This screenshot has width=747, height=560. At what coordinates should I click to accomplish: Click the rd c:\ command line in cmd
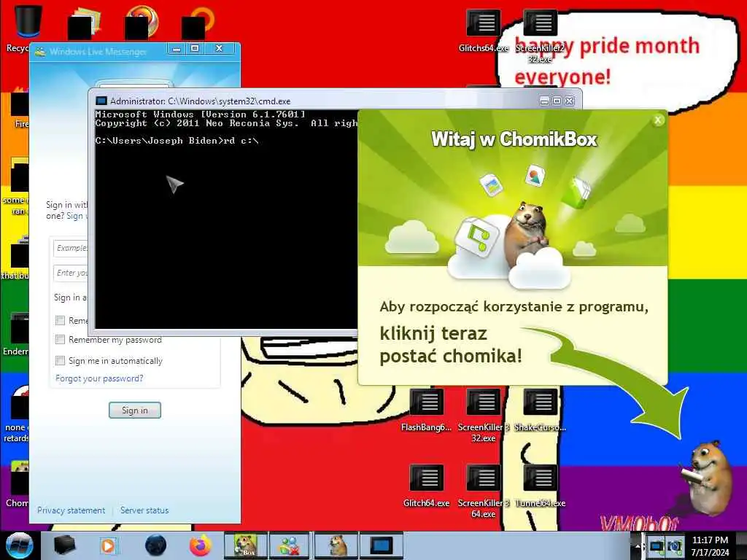pos(177,141)
